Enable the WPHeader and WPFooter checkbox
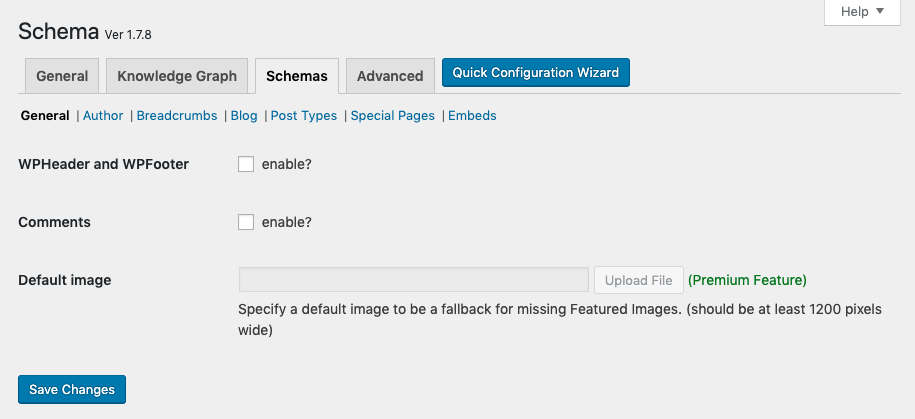This screenshot has height=419, width=915. [246, 164]
